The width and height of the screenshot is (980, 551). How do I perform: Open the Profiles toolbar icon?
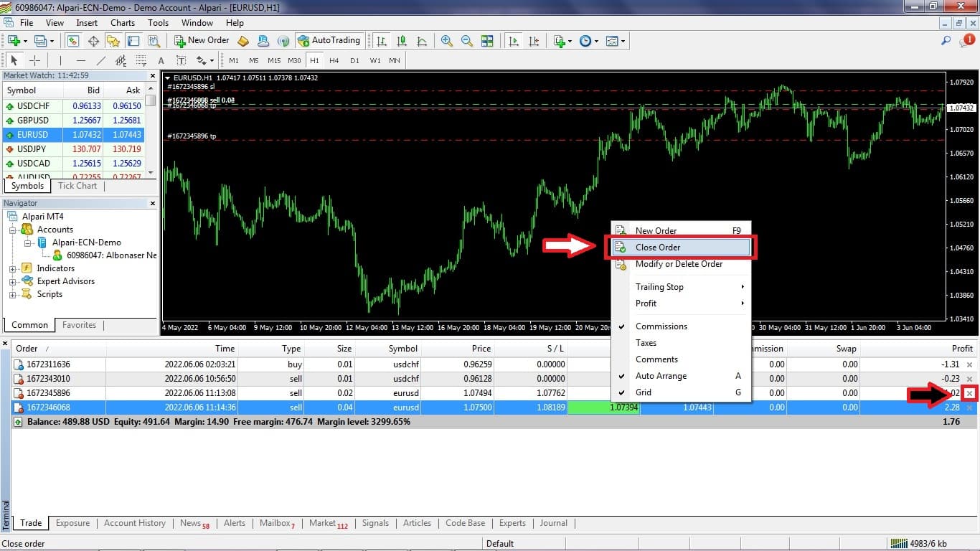click(x=40, y=41)
